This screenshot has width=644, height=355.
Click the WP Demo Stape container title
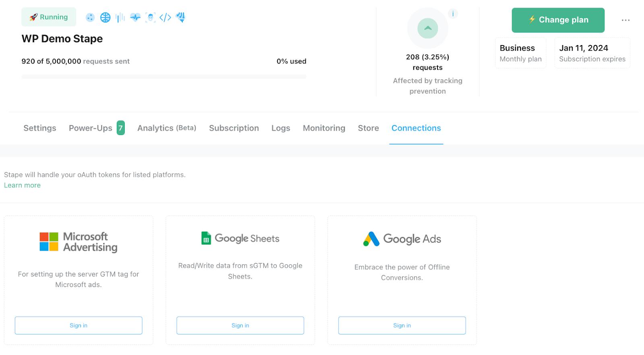62,39
